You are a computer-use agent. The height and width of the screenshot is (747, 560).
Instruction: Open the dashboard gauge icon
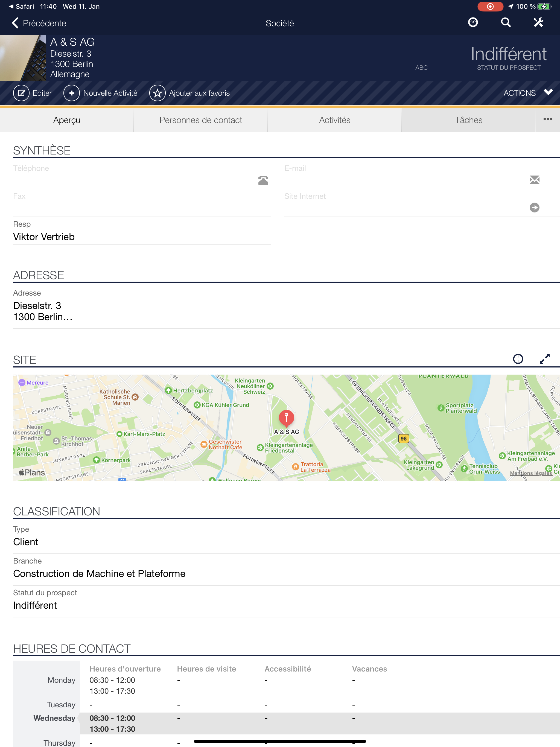tap(473, 23)
